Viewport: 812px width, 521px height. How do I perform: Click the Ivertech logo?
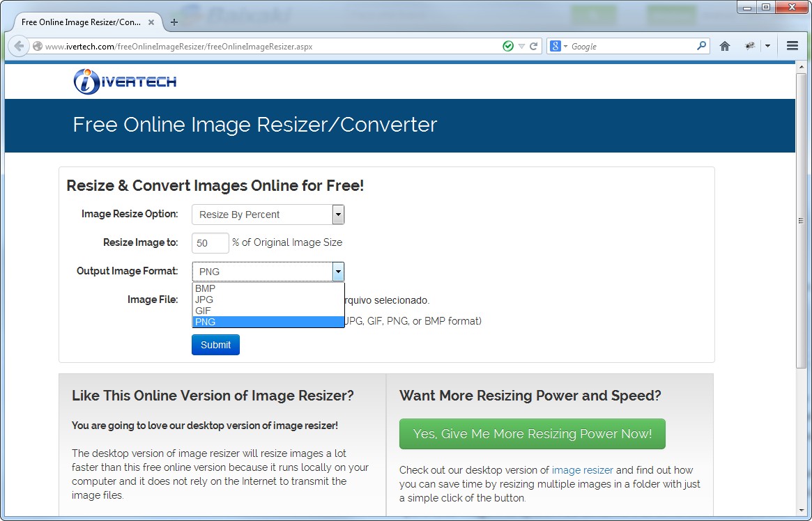coord(125,81)
